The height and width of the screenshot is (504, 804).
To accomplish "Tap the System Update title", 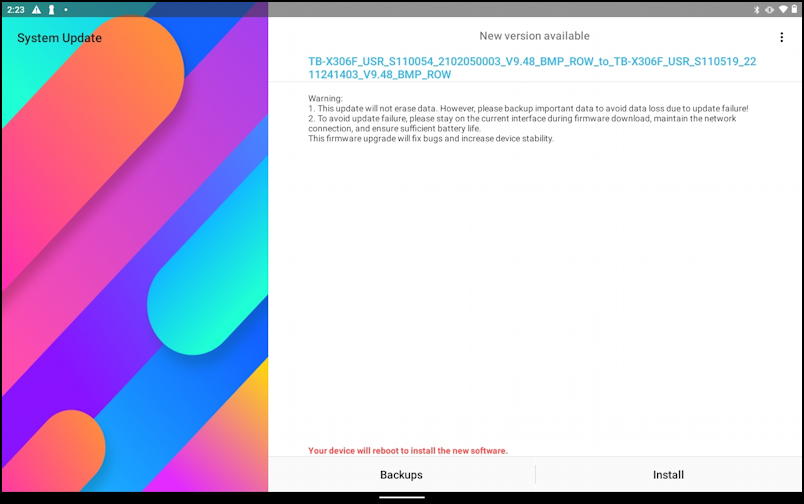I will tap(59, 38).
